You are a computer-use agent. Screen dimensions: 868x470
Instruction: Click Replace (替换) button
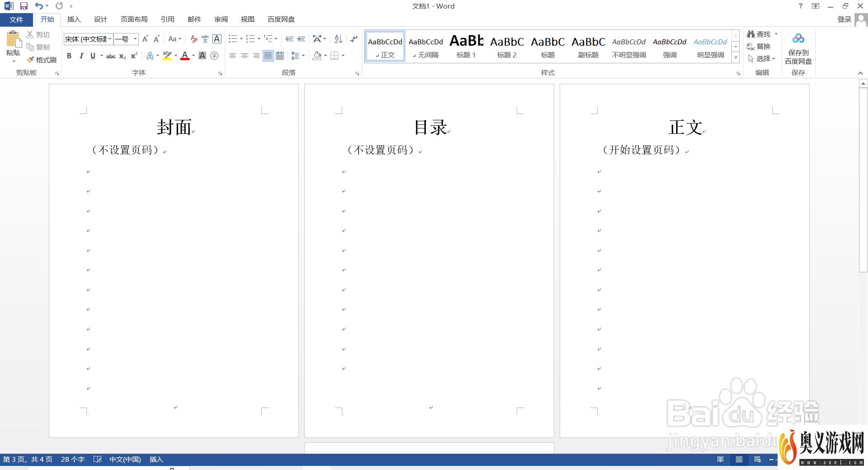tap(759, 46)
